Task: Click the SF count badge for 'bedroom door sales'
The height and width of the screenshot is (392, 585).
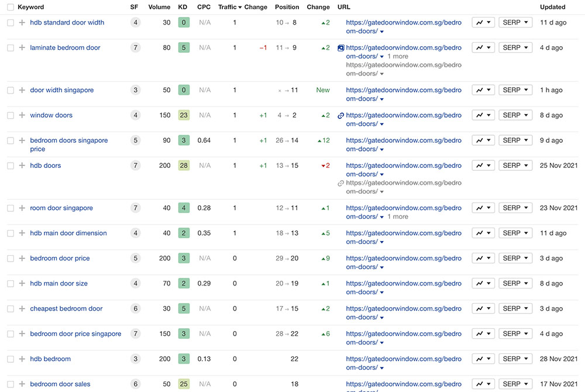Action: [x=136, y=384]
